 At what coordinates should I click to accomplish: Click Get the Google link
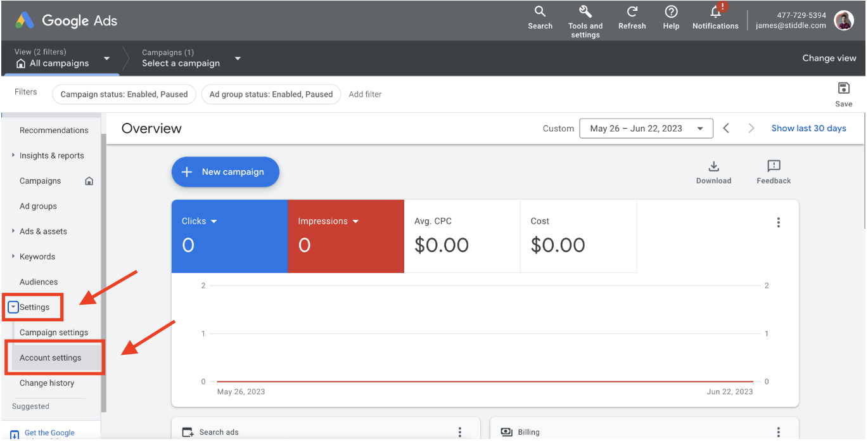click(49, 433)
